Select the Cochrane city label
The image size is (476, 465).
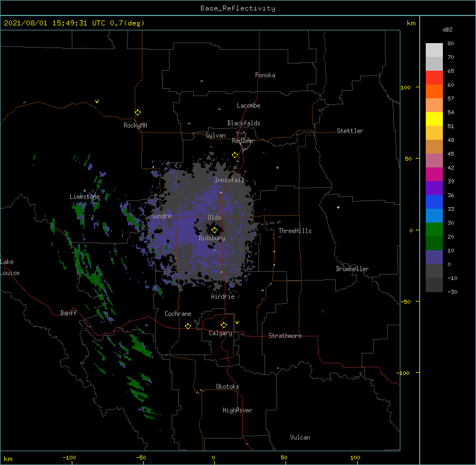(178, 314)
